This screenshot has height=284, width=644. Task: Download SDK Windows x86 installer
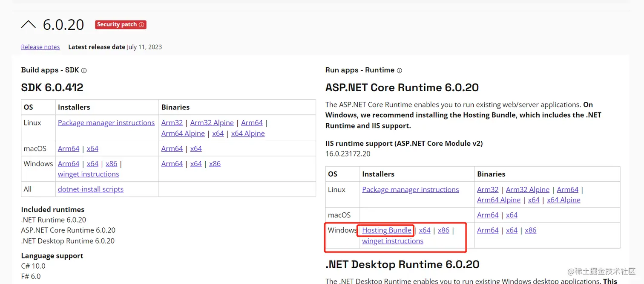click(x=111, y=164)
